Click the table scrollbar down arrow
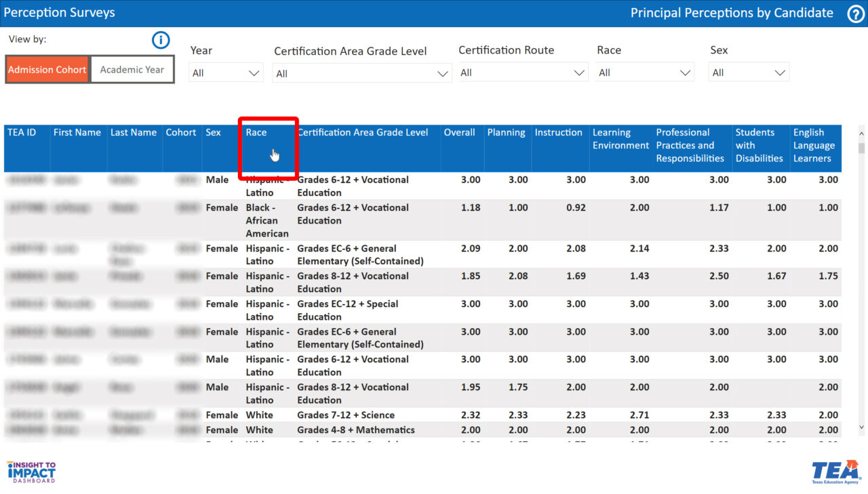Screen dimensions: 868x494 (862, 428)
